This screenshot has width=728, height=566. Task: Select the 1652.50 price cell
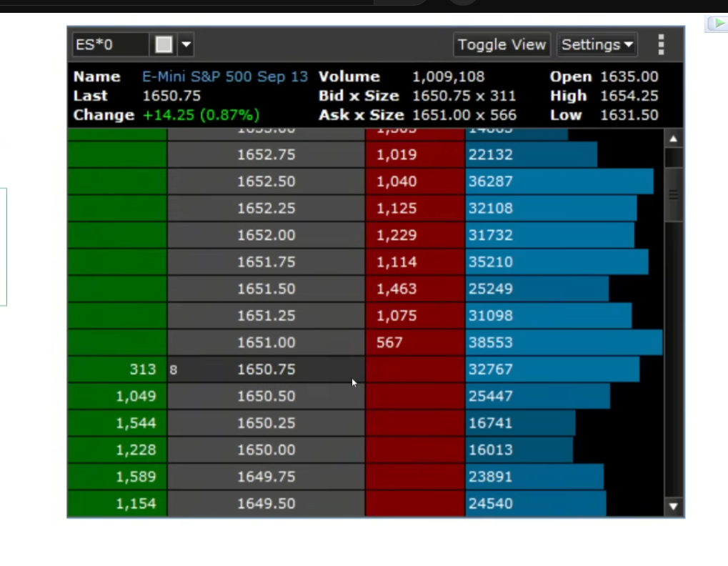(266, 182)
